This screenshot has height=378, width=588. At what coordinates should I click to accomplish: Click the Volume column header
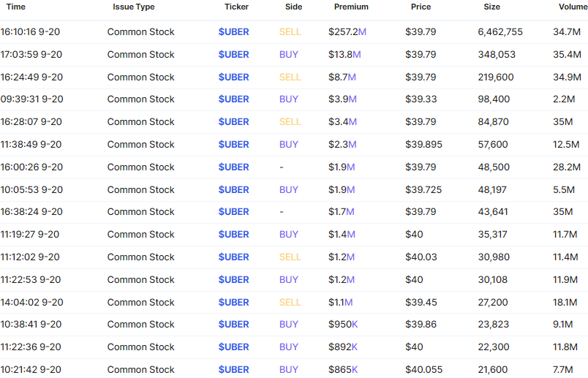coord(573,7)
